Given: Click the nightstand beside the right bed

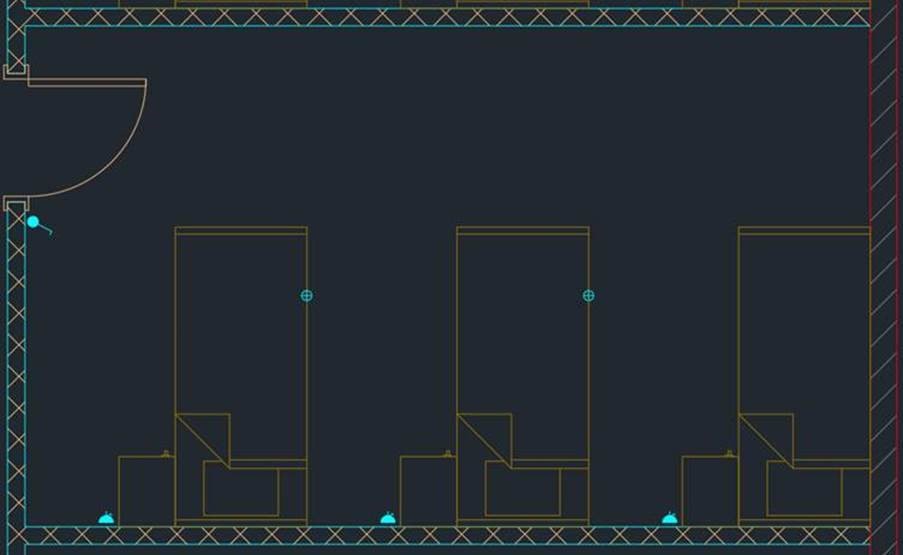Looking at the screenshot, I should pos(710,491).
